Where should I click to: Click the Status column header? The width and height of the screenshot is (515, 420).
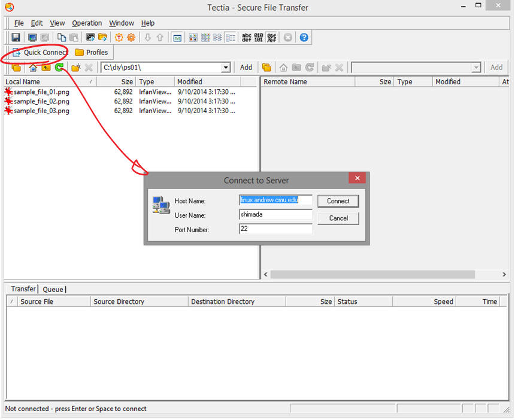(363, 302)
